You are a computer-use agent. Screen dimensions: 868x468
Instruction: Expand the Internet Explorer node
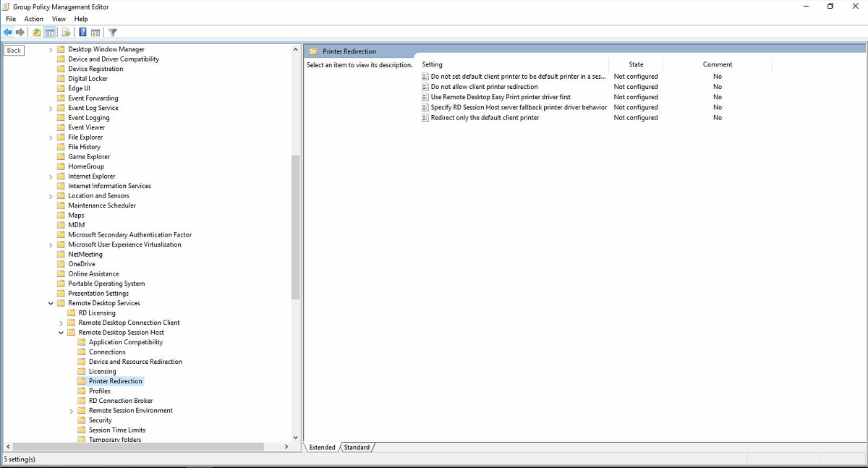[x=51, y=176]
